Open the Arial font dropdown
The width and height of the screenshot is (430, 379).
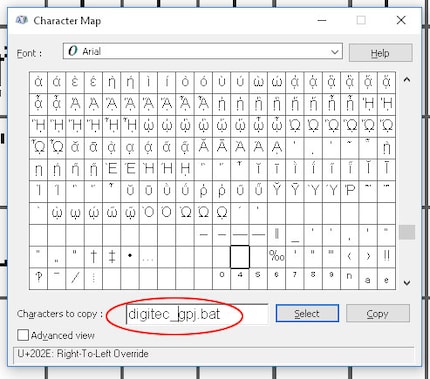click(x=203, y=51)
